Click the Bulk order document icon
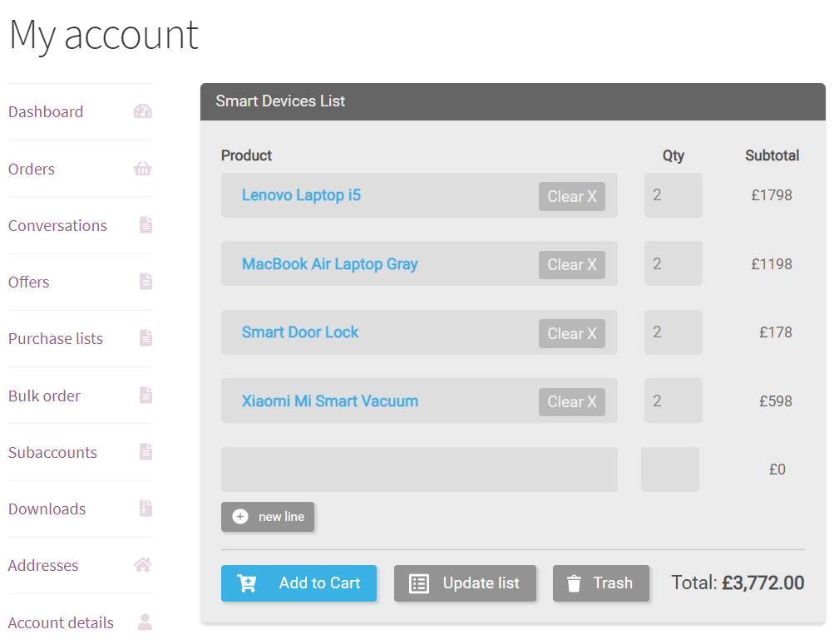Screen dimensions: 839x644 pyautogui.click(x=146, y=396)
